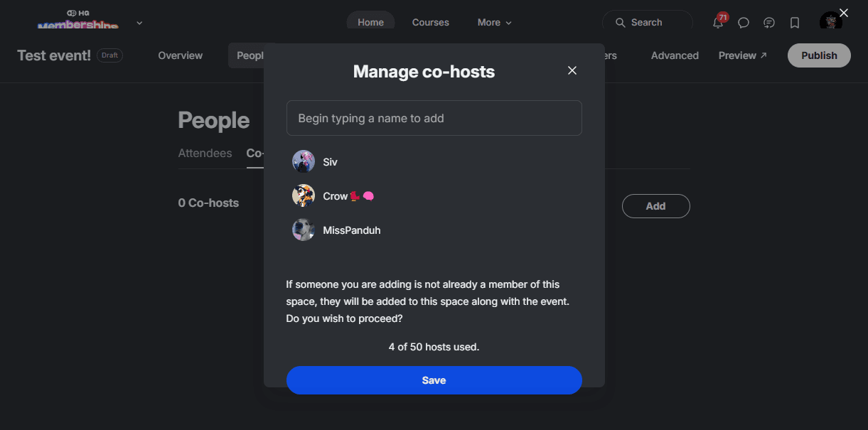This screenshot has width=868, height=430.
Task: Switch to the Attendees tab
Action: (x=205, y=153)
